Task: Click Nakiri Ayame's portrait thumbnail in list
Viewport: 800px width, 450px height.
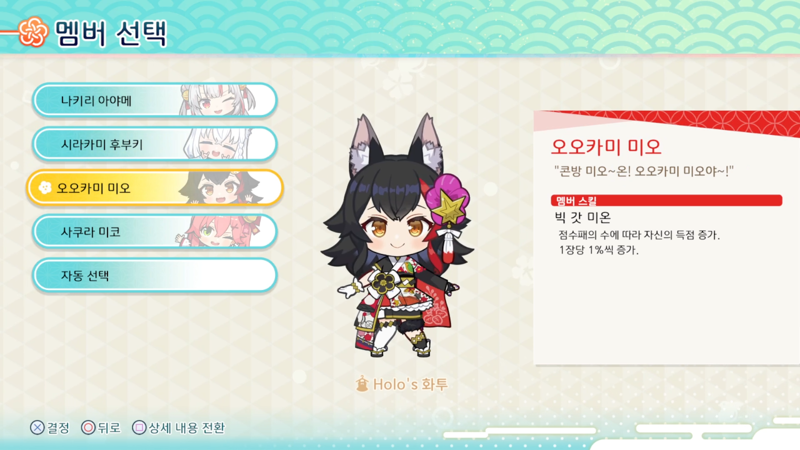Action: click(x=217, y=100)
